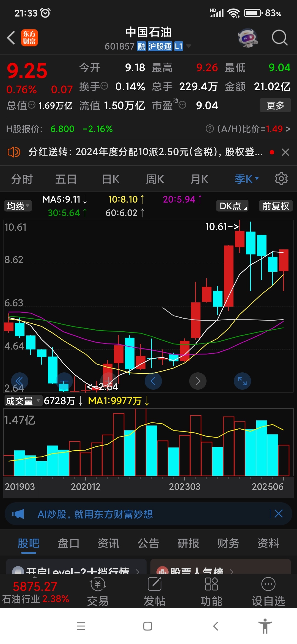Tap the L1 level badge
This screenshot has height=644, width=297.
179,46
